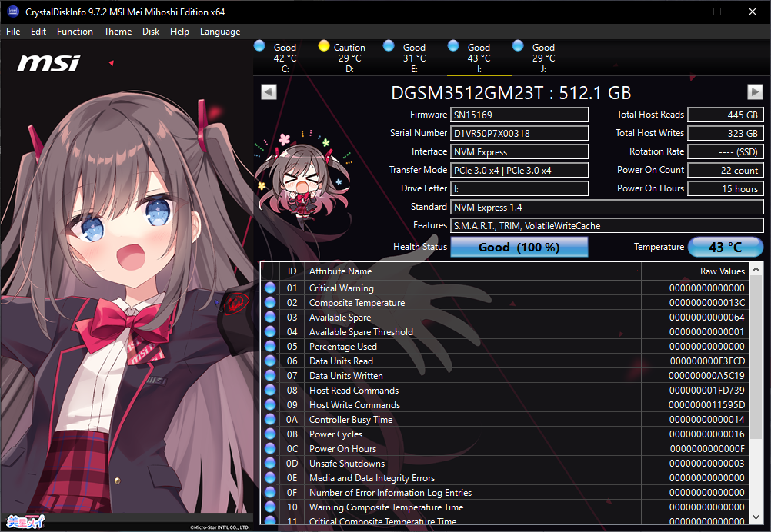
Task: Click the Rotation Rate value
Action: point(726,151)
